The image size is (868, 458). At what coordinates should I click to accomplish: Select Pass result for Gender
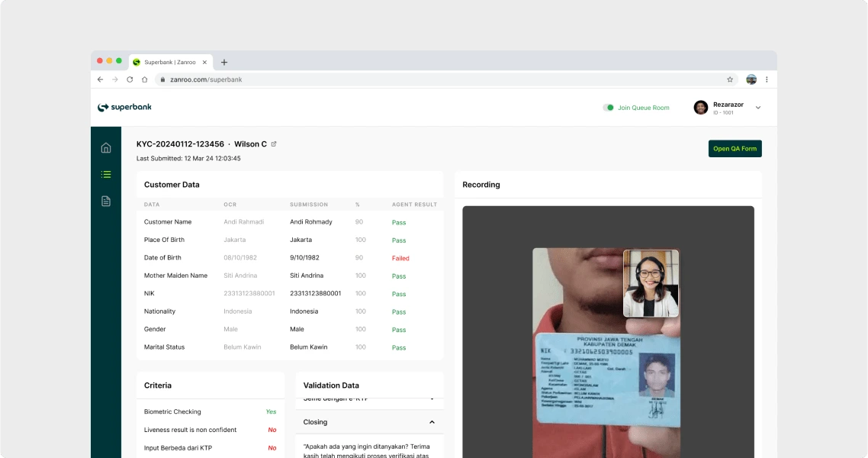(x=399, y=330)
